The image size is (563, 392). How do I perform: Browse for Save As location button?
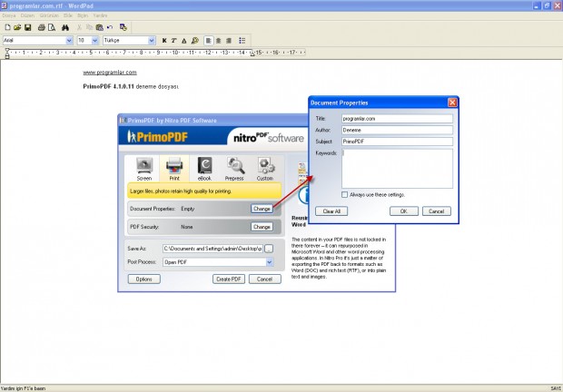[269, 249]
